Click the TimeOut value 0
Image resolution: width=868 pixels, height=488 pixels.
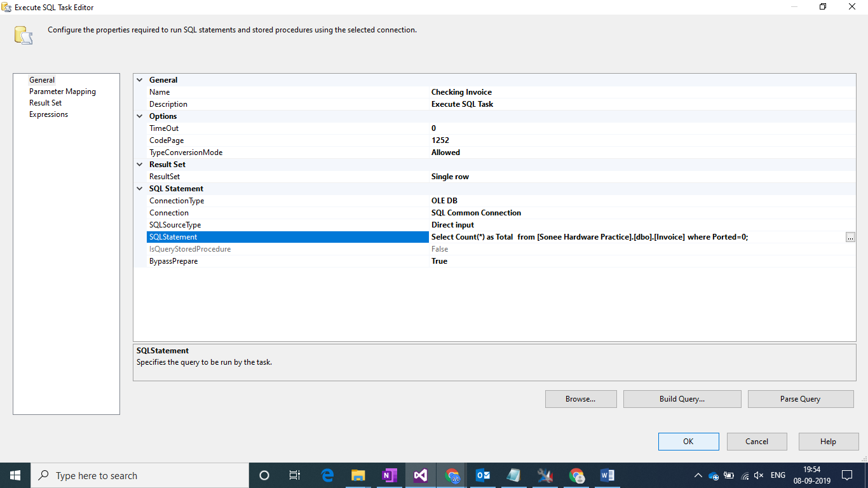tap(433, 128)
